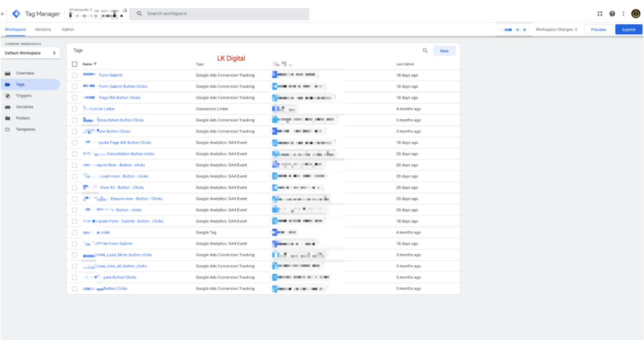Switch to the Versions tab
This screenshot has height=340, width=644.
pyautogui.click(x=43, y=29)
